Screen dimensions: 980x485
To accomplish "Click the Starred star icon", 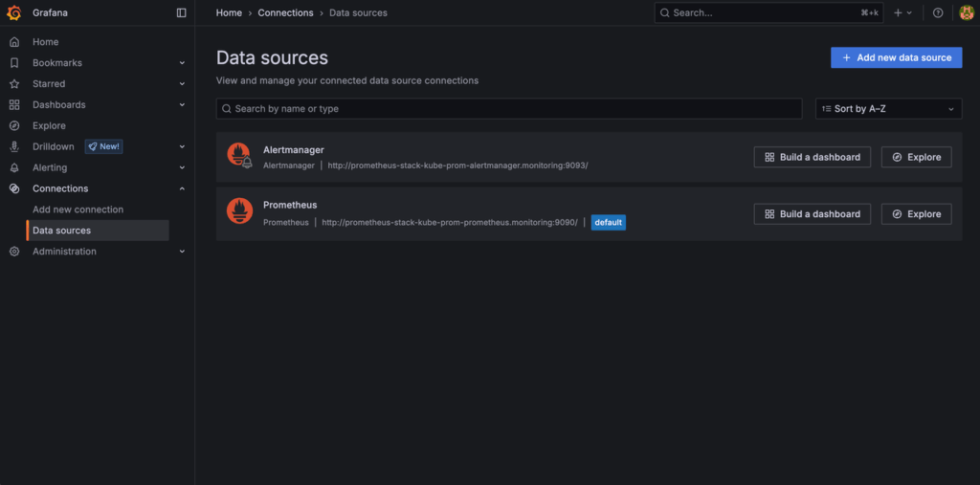I will (x=14, y=84).
